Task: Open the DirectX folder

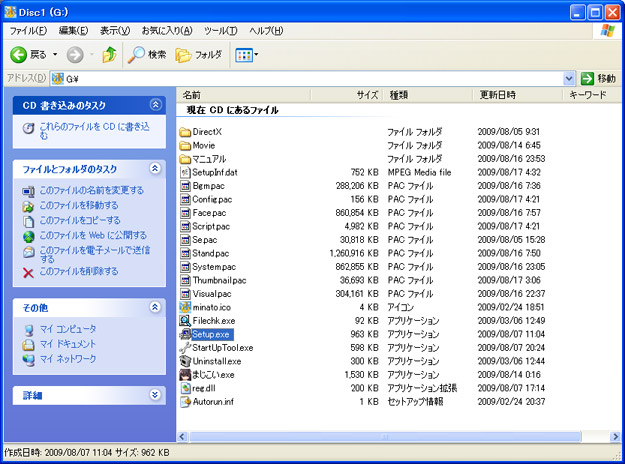Action: (207, 132)
